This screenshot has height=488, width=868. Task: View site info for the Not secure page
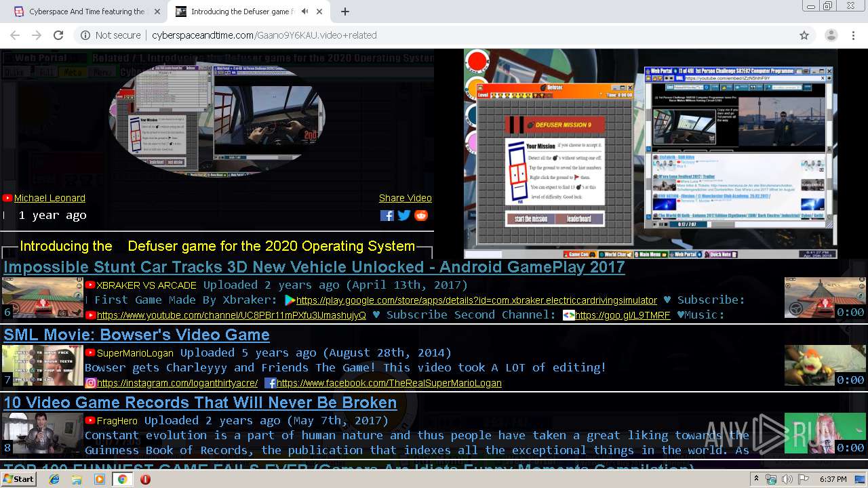(111, 35)
